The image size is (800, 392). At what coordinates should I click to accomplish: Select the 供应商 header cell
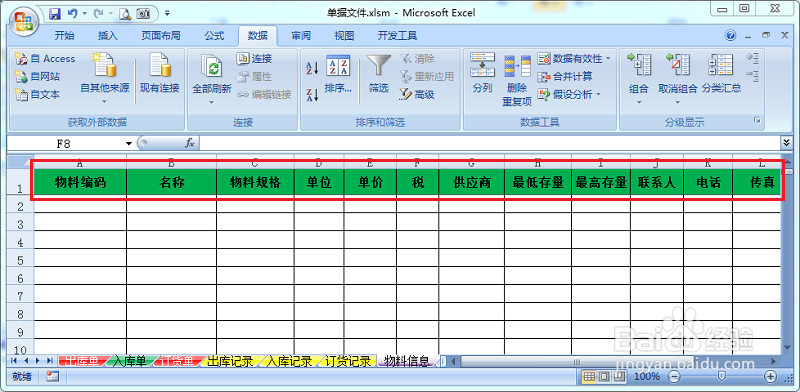(x=471, y=182)
